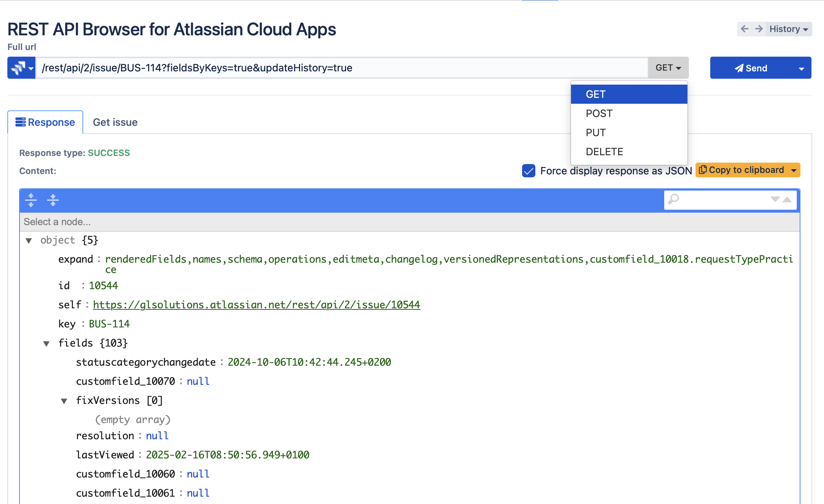
Task: Collapse the root object node
Action: [29, 241]
